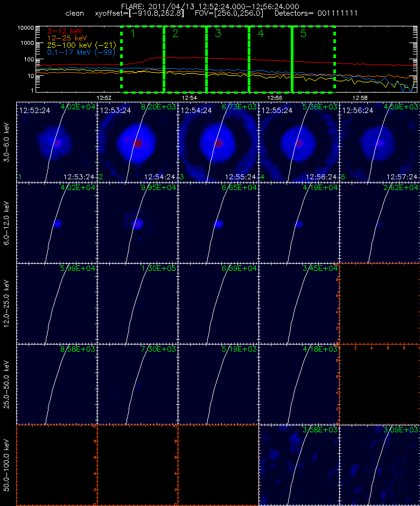The image size is (420, 506).
Task: Open the 12.0-25.0 keV panel labeled 1.30E+05
Action: [x=137, y=304]
